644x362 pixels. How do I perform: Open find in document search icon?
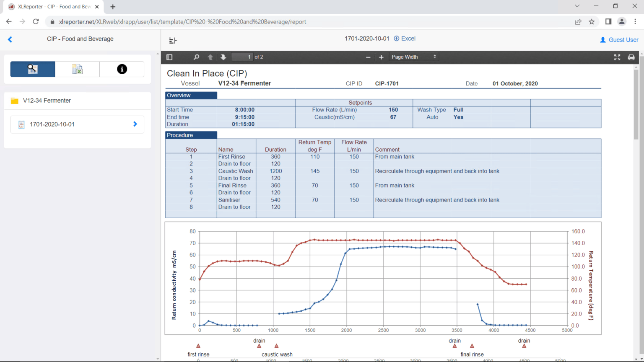tap(196, 57)
